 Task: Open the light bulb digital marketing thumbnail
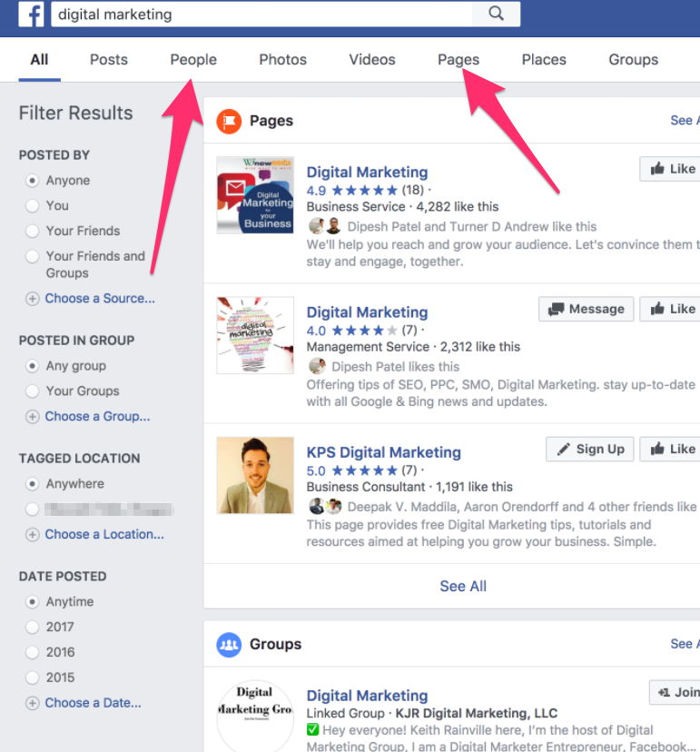pyautogui.click(x=255, y=335)
